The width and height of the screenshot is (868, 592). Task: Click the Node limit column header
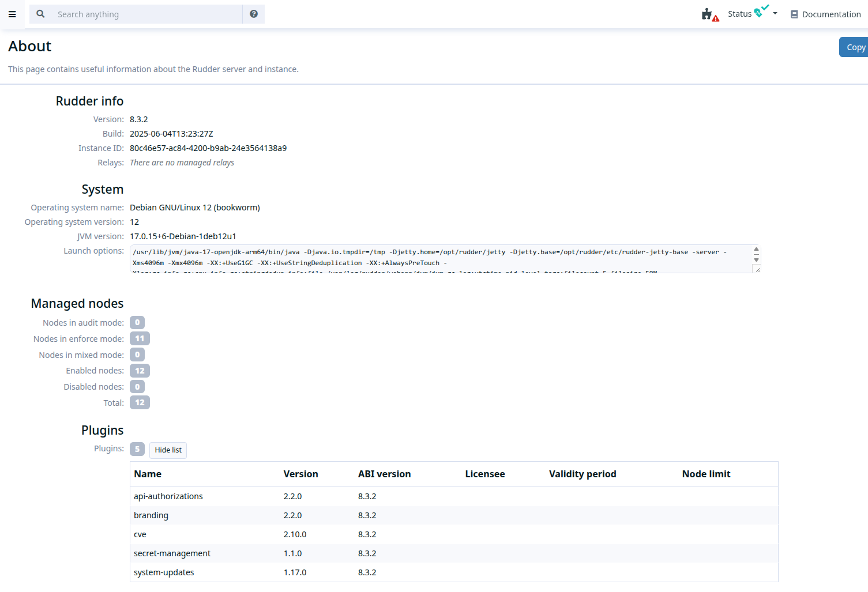(x=706, y=474)
